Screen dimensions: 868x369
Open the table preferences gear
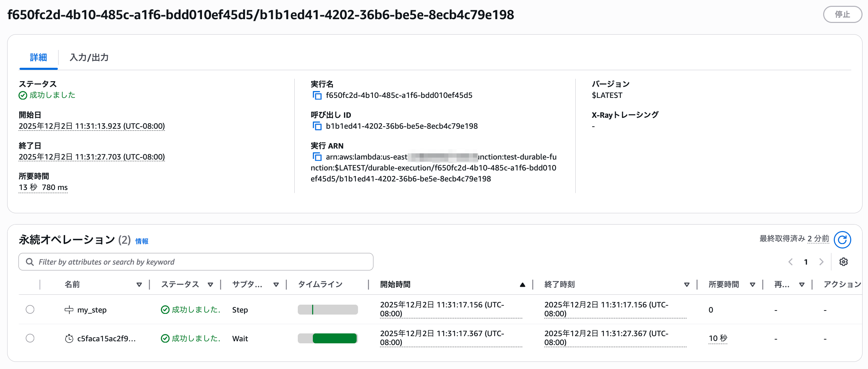pyautogui.click(x=844, y=262)
